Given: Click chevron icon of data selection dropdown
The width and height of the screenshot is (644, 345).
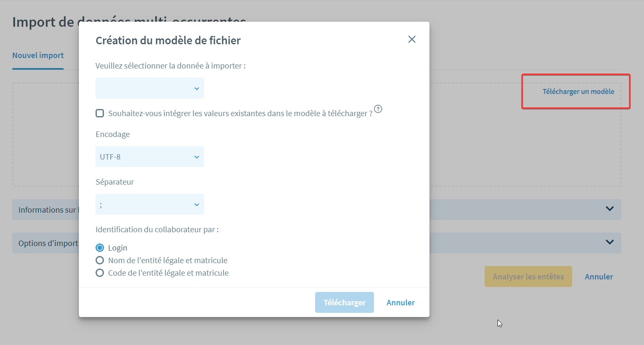Looking at the screenshot, I should click(197, 89).
